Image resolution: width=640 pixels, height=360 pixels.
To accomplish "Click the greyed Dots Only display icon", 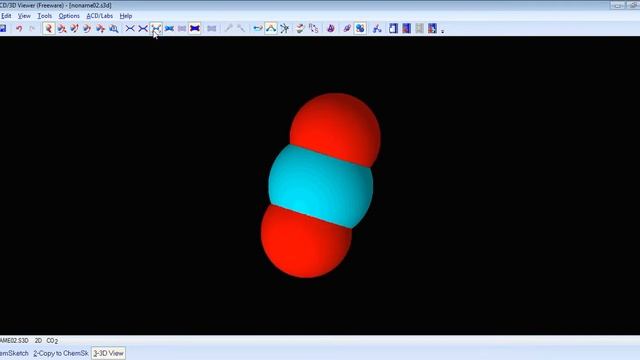I will (182, 28).
